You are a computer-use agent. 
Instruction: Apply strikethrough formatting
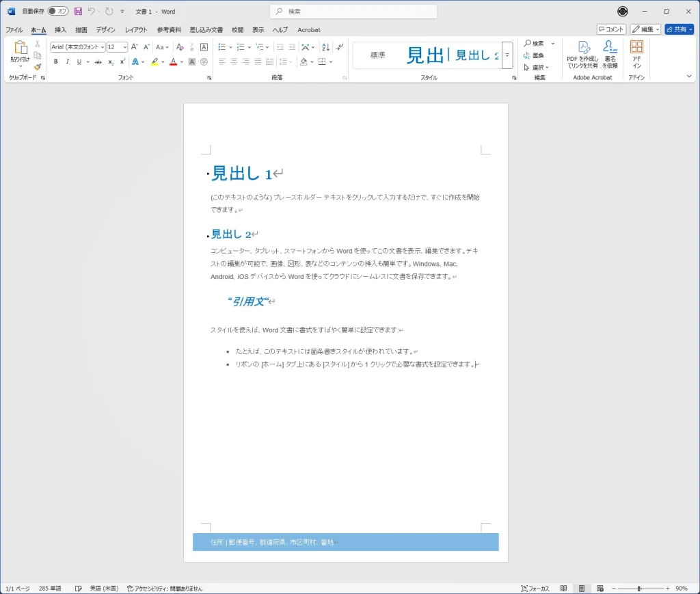point(98,62)
